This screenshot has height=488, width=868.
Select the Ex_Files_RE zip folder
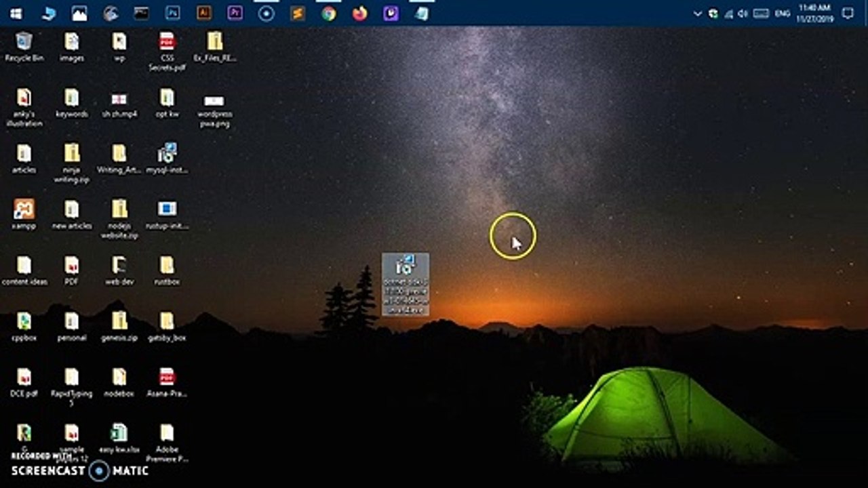click(214, 47)
